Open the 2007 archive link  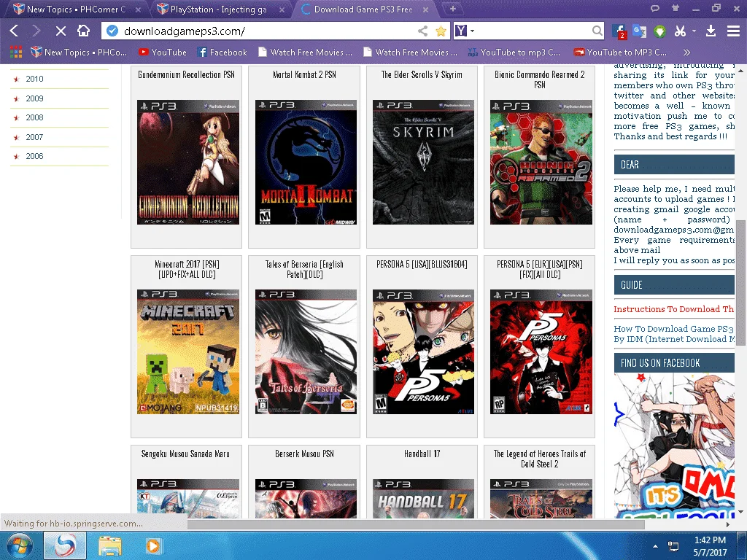34,137
